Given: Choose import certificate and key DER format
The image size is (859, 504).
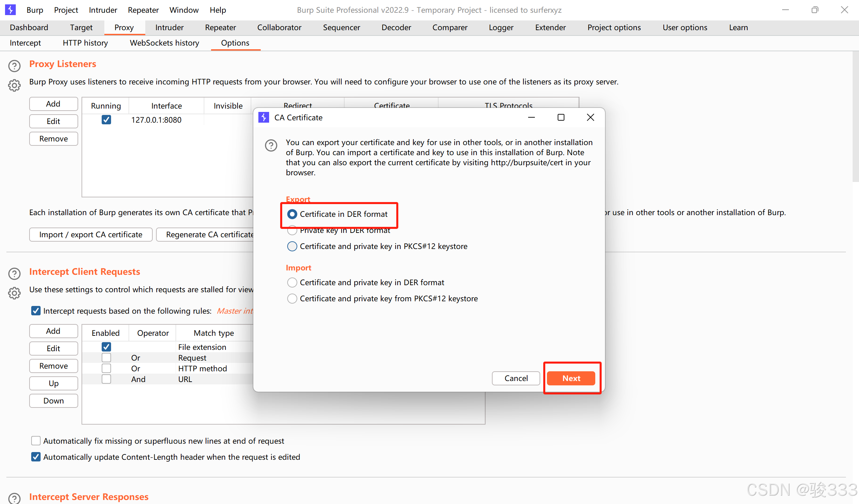Looking at the screenshot, I should tap(292, 282).
